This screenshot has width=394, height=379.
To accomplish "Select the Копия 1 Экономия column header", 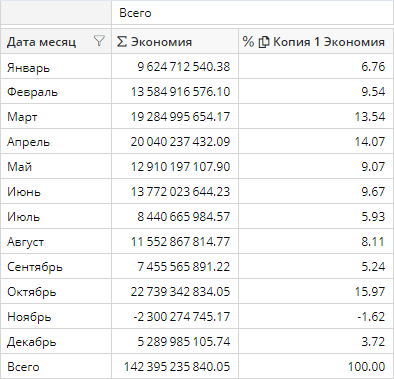I will [329, 42].
